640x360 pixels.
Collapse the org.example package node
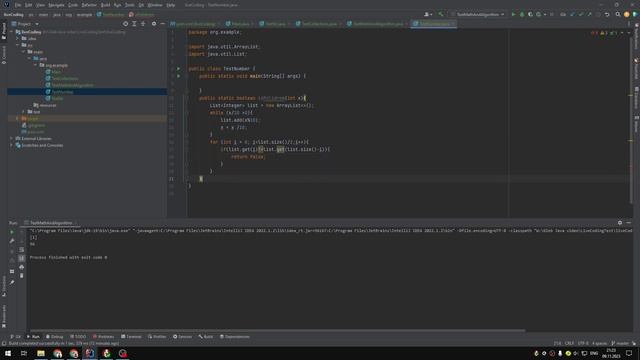[x=36, y=65]
